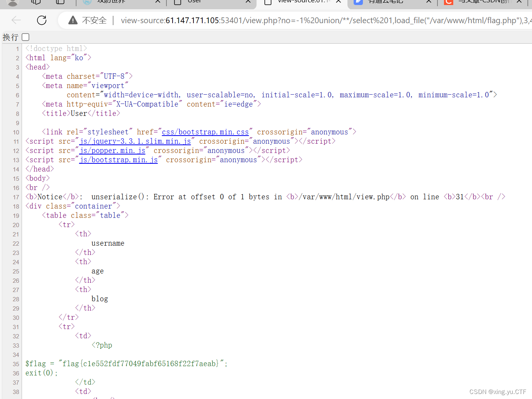Click the viewport content width=device-width line
Screen dimensions: 532x399
(x=282, y=95)
